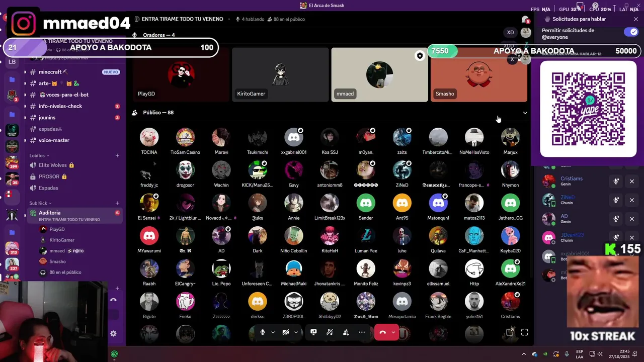Open Sander's audience avatar

pyautogui.click(x=366, y=203)
